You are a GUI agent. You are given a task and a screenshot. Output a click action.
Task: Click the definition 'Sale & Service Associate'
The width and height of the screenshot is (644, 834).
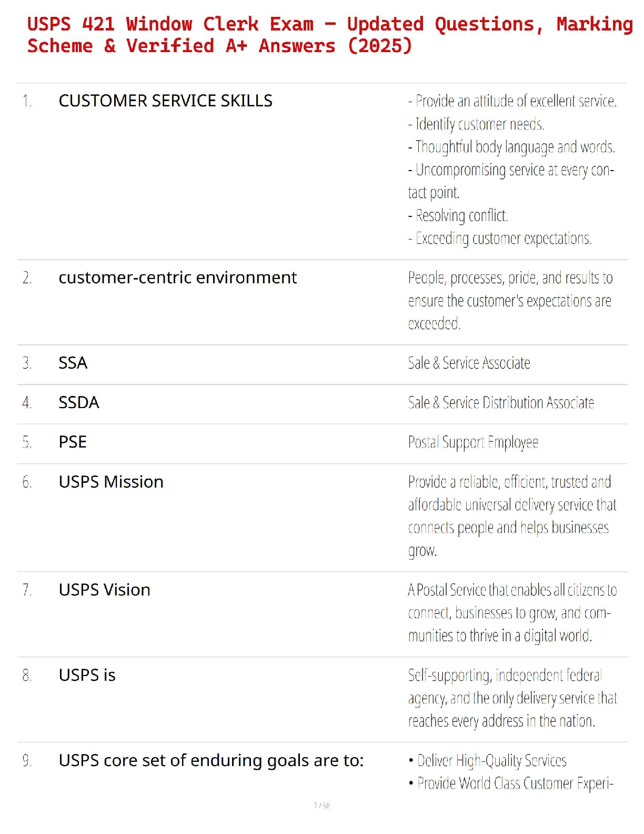click(x=469, y=363)
